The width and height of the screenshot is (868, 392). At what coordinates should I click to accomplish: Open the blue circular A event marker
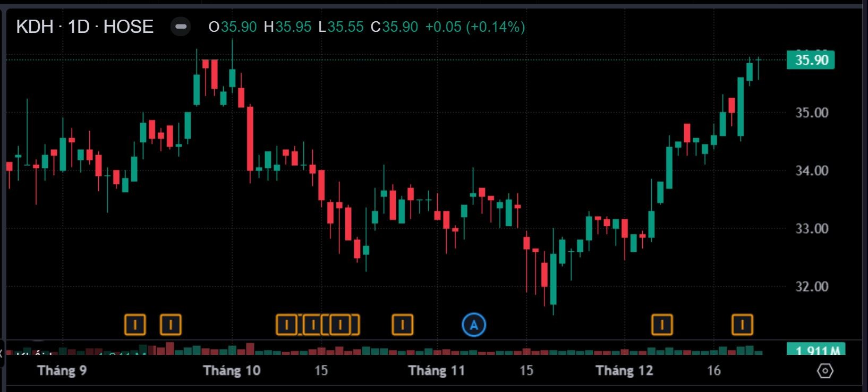click(474, 325)
